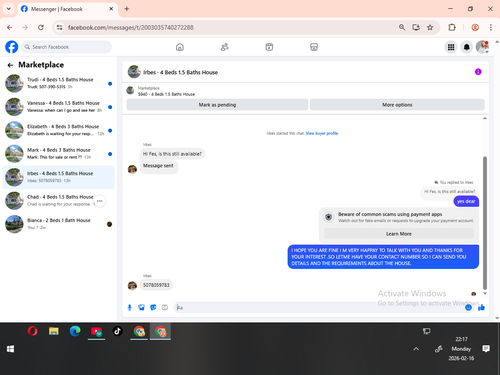Click Irbes avatar in chat header

tap(134, 72)
